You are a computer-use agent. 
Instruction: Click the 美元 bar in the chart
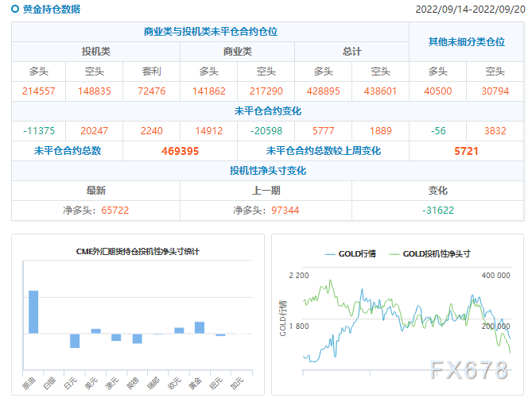(x=95, y=331)
